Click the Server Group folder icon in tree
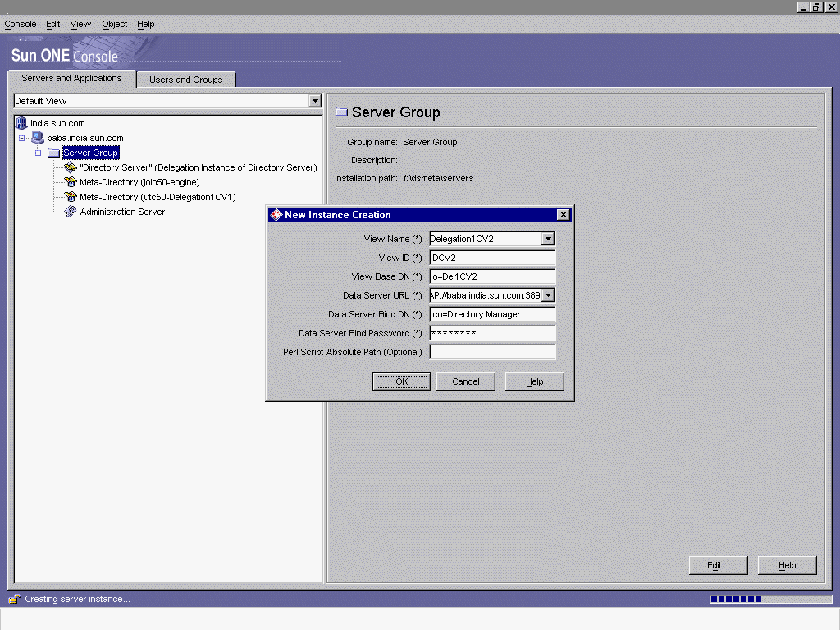 coord(53,153)
